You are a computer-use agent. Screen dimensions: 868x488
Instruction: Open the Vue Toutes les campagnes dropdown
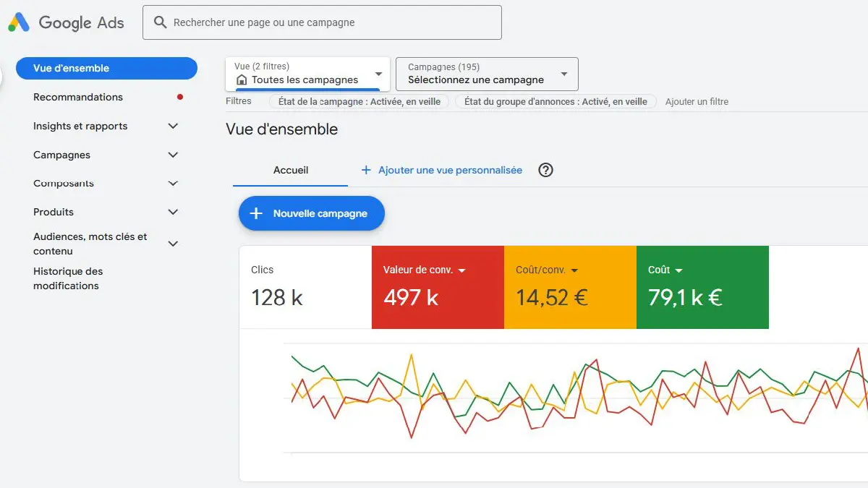pyautogui.click(x=307, y=74)
